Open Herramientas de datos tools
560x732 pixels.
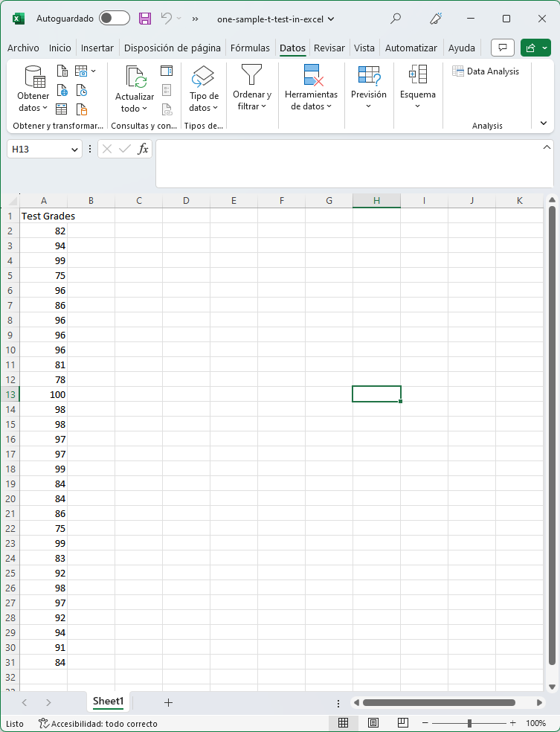(311, 89)
